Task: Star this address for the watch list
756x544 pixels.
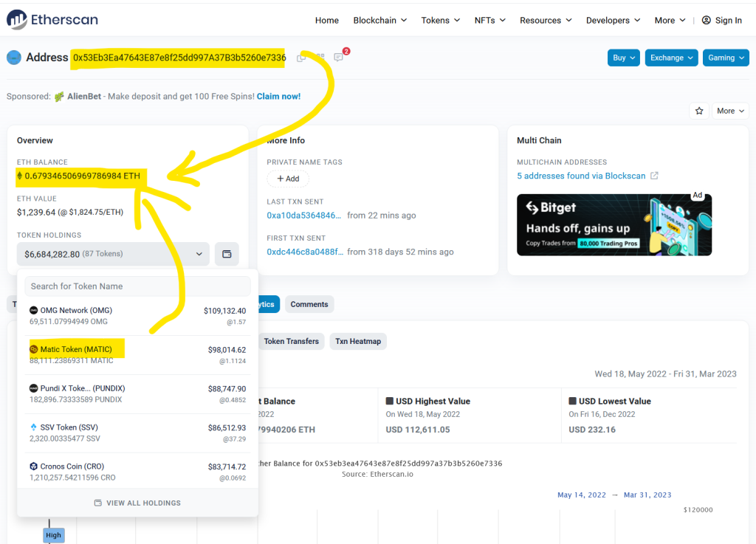Action: pos(698,111)
